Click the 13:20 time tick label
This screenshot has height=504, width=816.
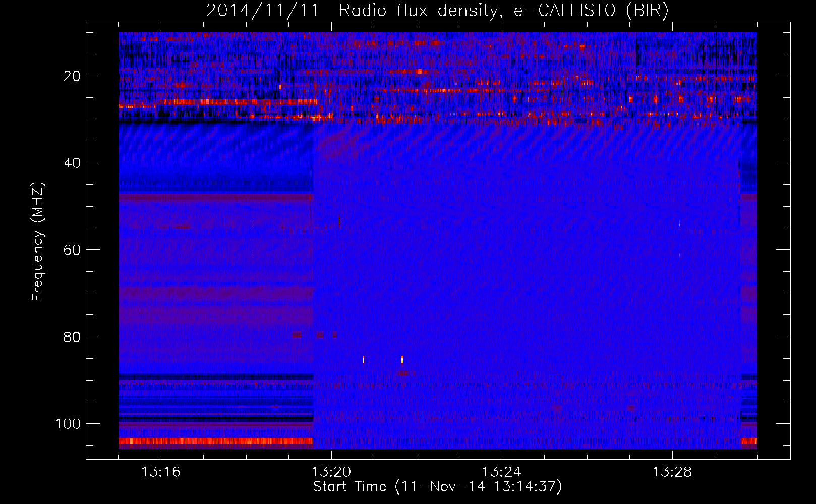[x=331, y=472]
